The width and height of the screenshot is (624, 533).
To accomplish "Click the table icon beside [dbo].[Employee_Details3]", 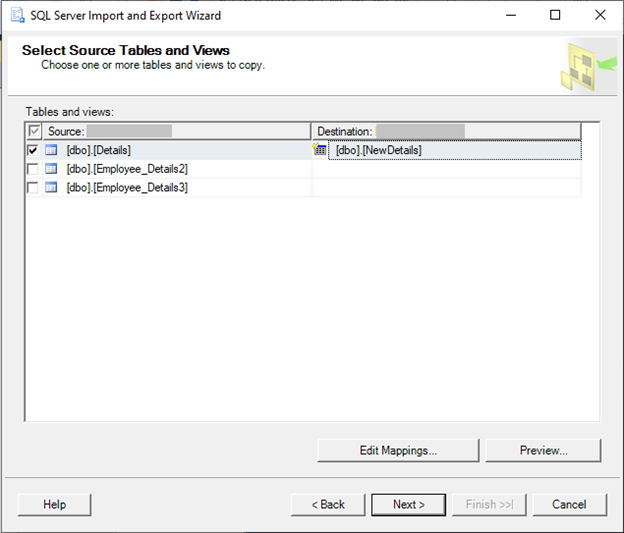I will coord(51,187).
